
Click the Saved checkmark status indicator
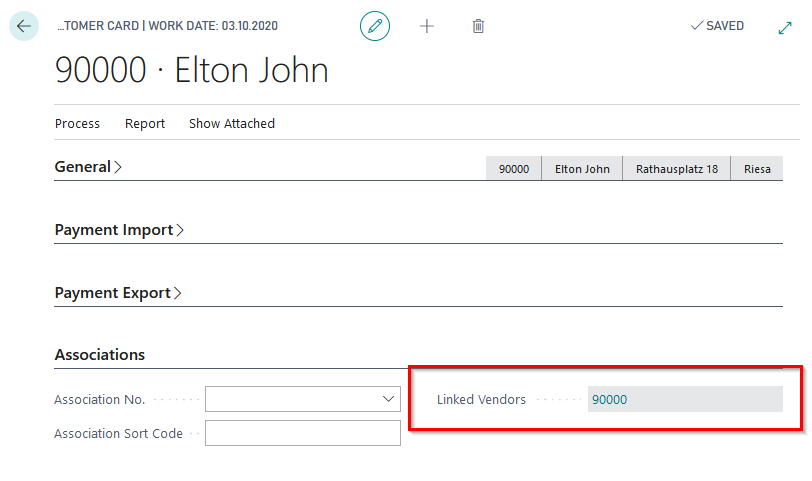717,26
